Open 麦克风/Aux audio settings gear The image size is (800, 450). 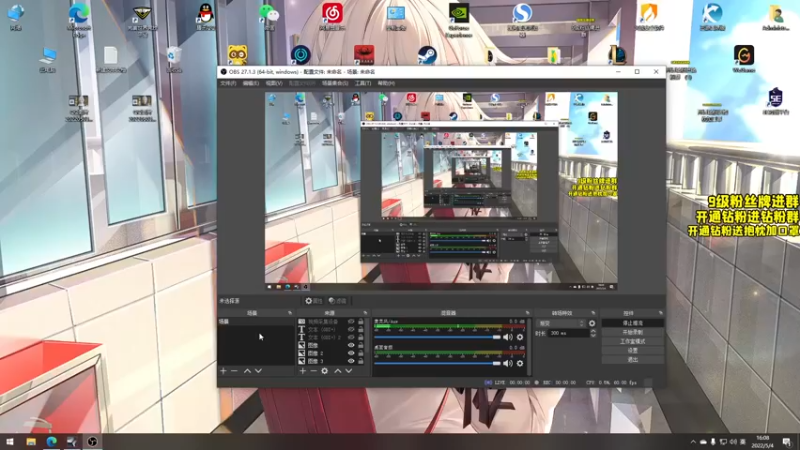[x=520, y=337]
